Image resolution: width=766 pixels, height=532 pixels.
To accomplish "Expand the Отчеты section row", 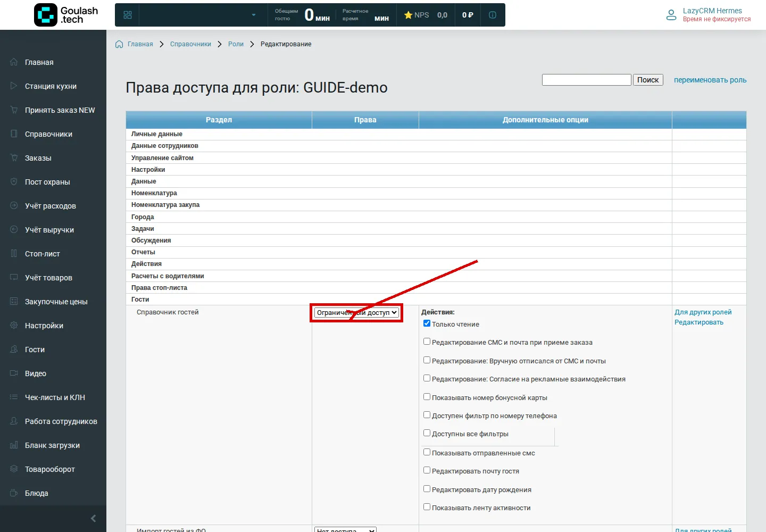I will (399, 252).
